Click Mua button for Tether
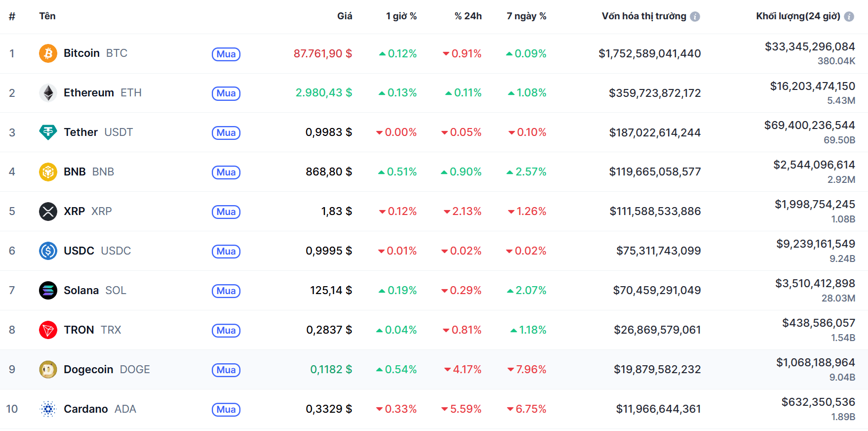 pyautogui.click(x=226, y=133)
